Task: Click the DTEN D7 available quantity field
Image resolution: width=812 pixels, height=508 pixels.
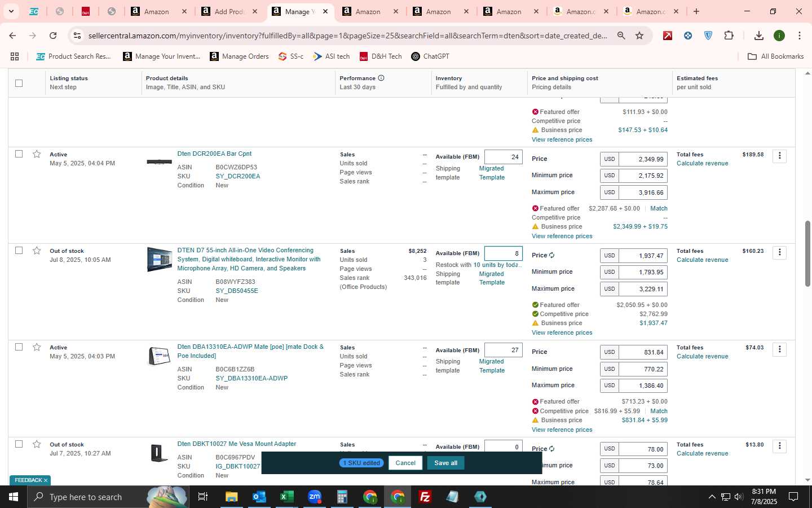Action: coord(503,253)
